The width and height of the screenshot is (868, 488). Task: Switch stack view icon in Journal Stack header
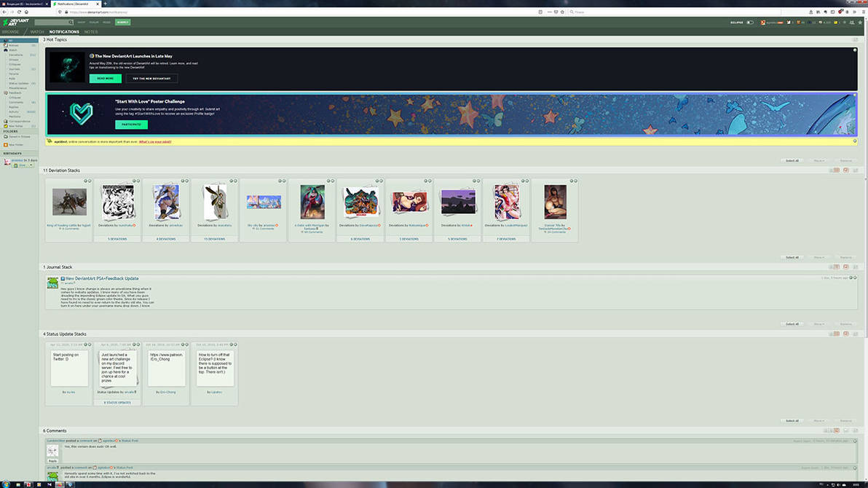click(x=837, y=267)
